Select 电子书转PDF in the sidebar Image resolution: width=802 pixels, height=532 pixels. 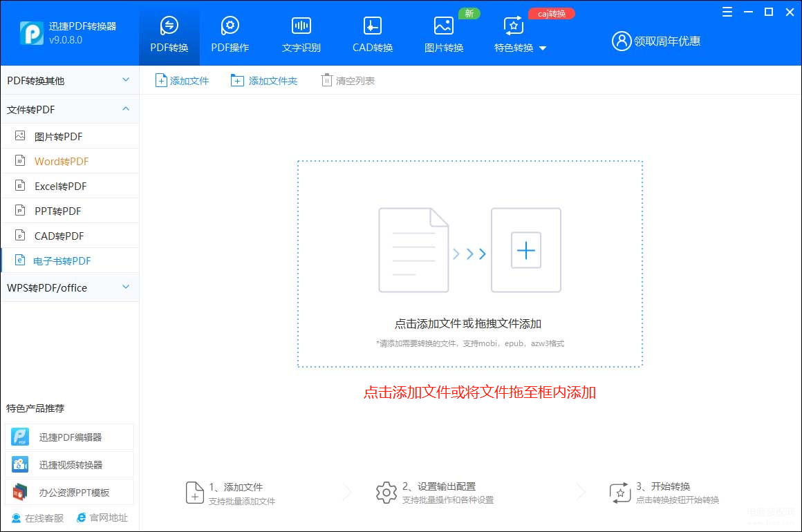[70, 260]
